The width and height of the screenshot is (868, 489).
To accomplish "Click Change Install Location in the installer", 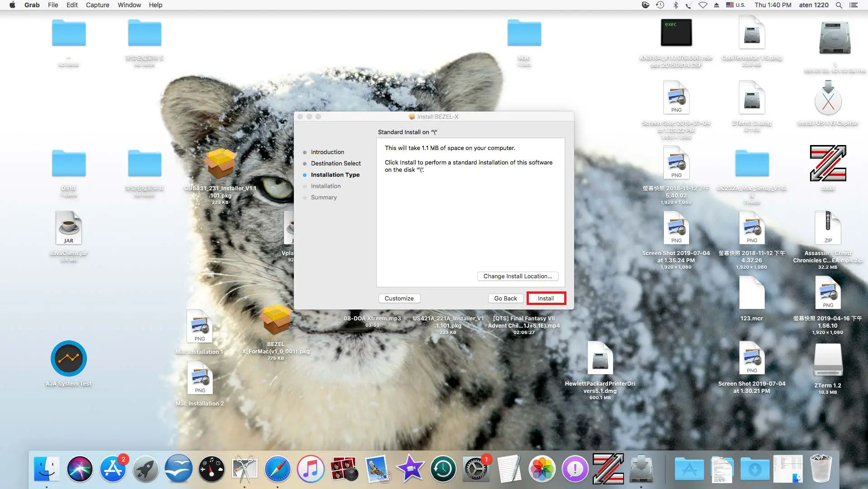I will click(517, 276).
